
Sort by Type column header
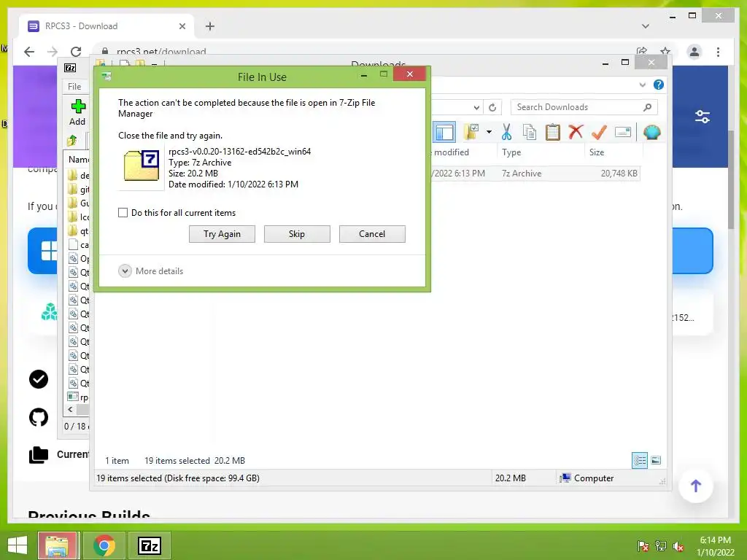pos(541,152)
